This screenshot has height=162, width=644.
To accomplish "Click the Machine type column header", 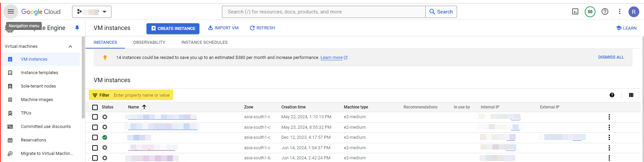I will coord(356,107).
